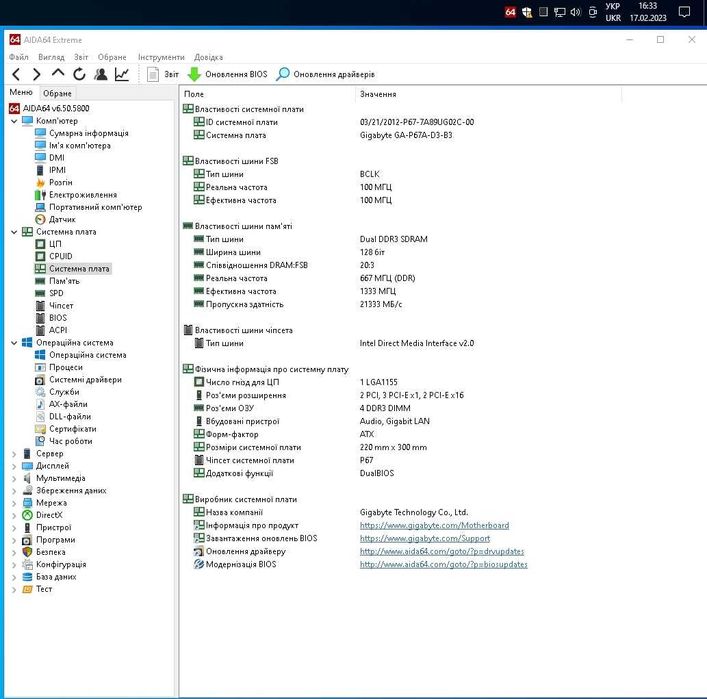
Task: Select CPUID tree item
Action: [x=60, y=256]
